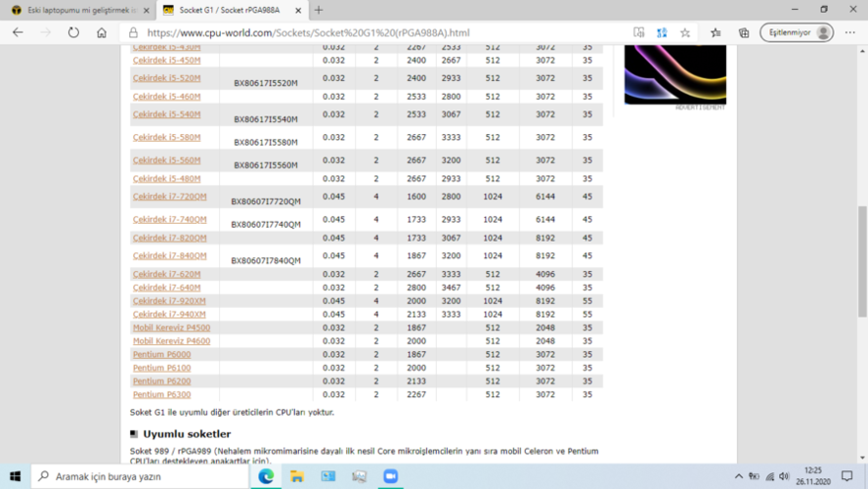Open the Çekirdek i5-540M link
This screenshot has height=489, width=868.
pyautogui.click(x=166, y=114)
